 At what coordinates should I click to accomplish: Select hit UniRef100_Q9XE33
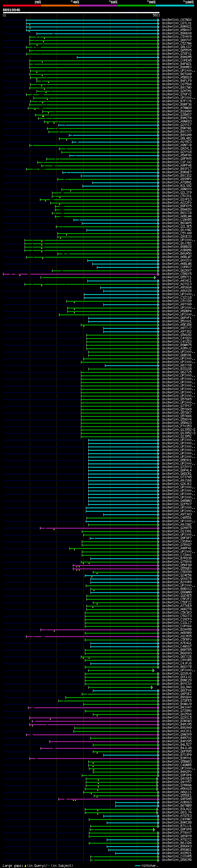(176, 236)
